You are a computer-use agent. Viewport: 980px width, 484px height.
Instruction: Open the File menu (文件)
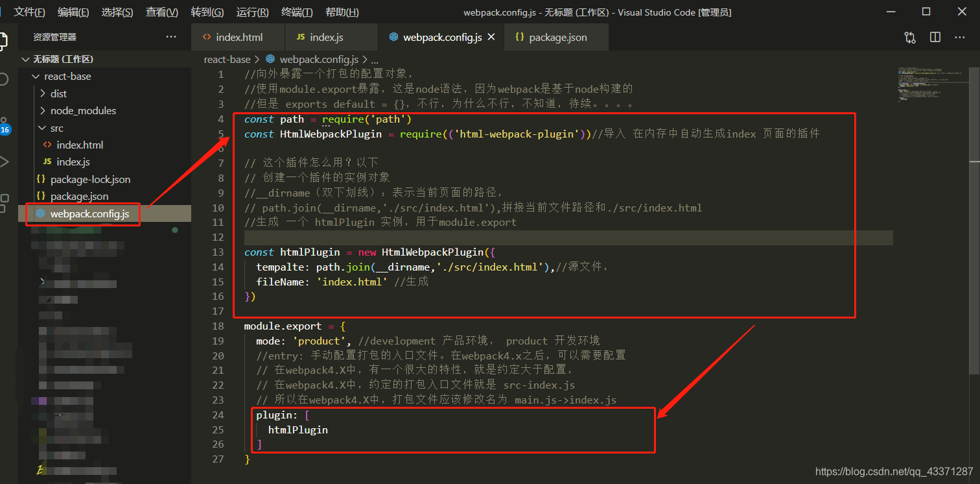pyautogui.click(x=29, y=12)
